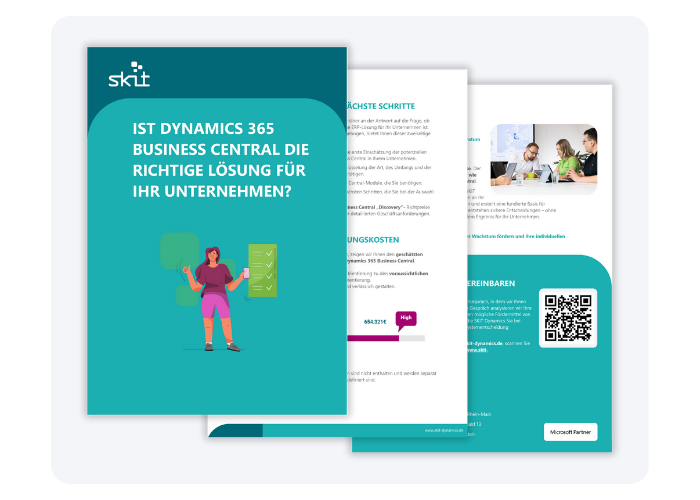Click the team meeting photo
Image resolution: width=700 pixels, height=500 pixels.
pyautogui.click(x=545, y=157)
